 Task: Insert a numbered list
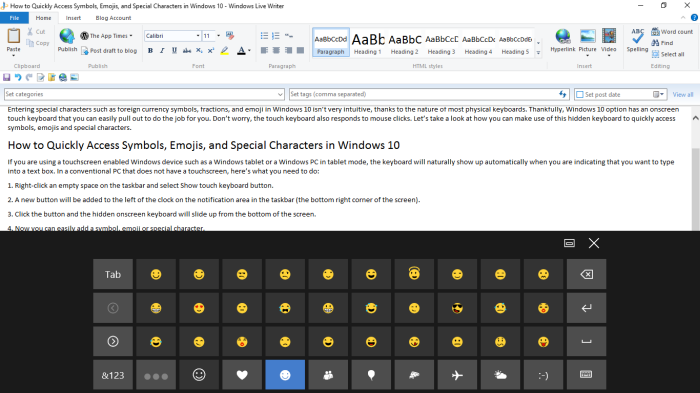(x=276, y=36)
